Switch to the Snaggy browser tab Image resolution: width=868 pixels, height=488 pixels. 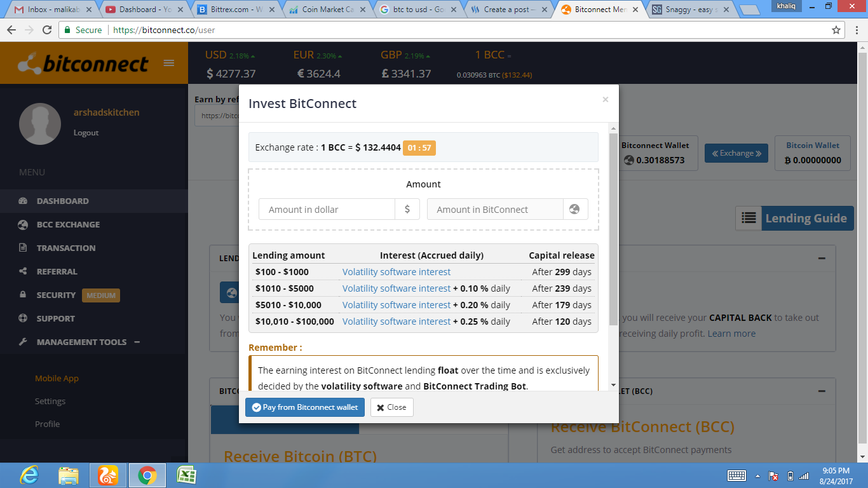[693, 10]
